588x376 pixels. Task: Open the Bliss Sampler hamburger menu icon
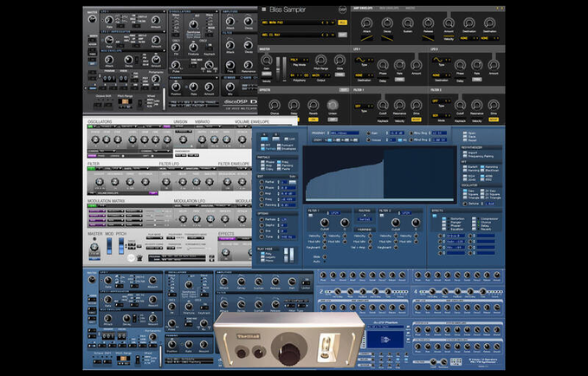(x=263, y=10)
